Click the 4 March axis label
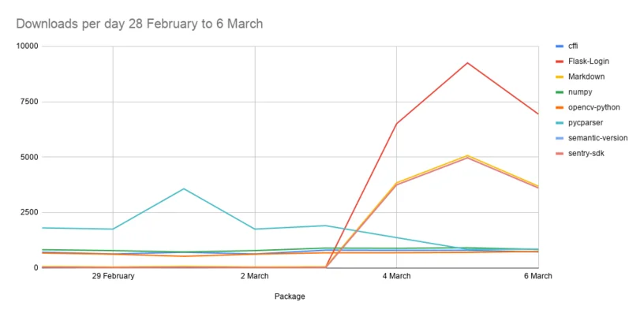This screenshot has height=317, width=644. [396, 276]
